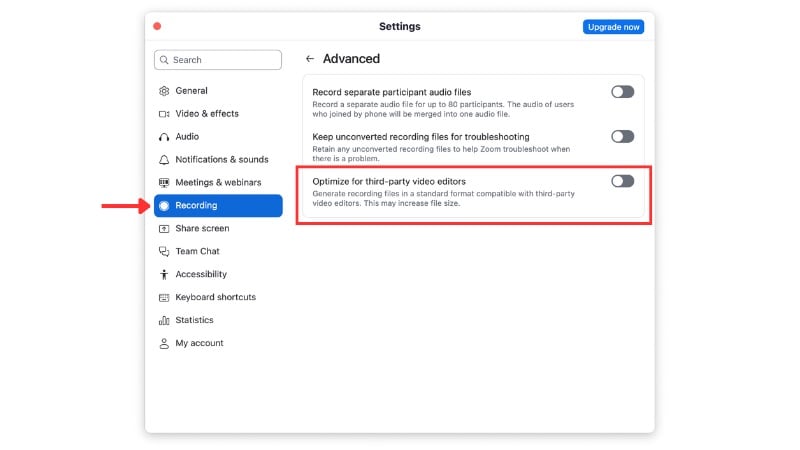This screenshot has width=800, height=450.
Task: Click 'Record separate participant audio files' title
Action: click(392, 92)
